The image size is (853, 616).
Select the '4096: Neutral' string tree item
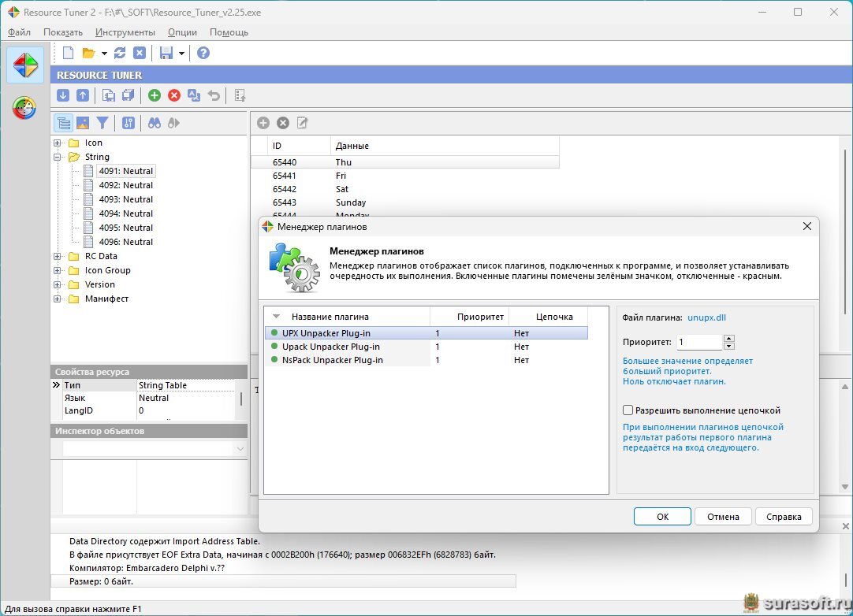click(x=125, y=242)
